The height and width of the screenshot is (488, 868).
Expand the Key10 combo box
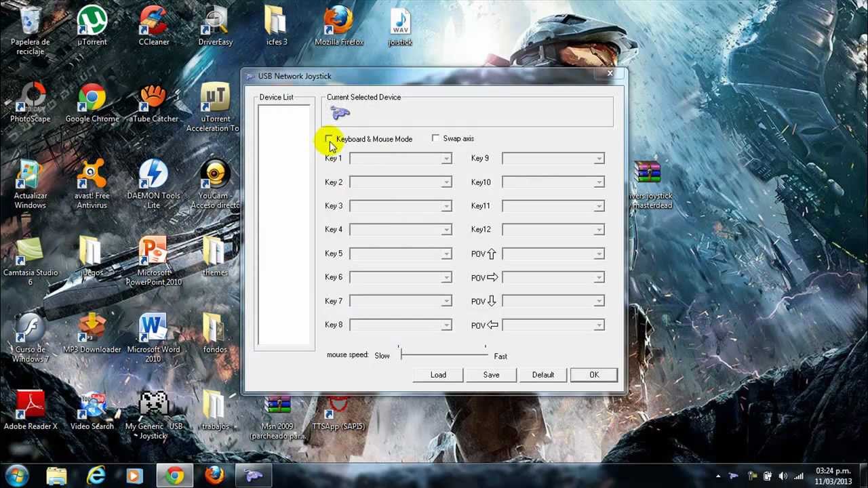click(553, 182)
